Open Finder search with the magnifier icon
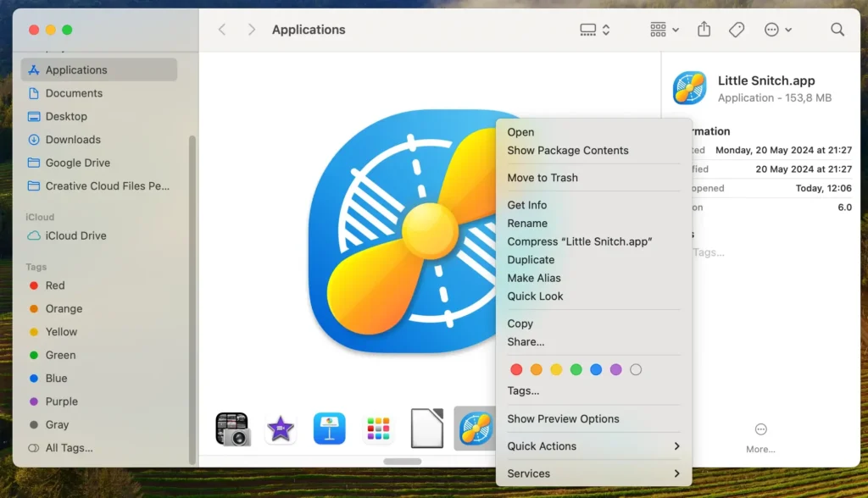This screenshot has height=498, width=868. pyautogui.click(x=837, y=30)
